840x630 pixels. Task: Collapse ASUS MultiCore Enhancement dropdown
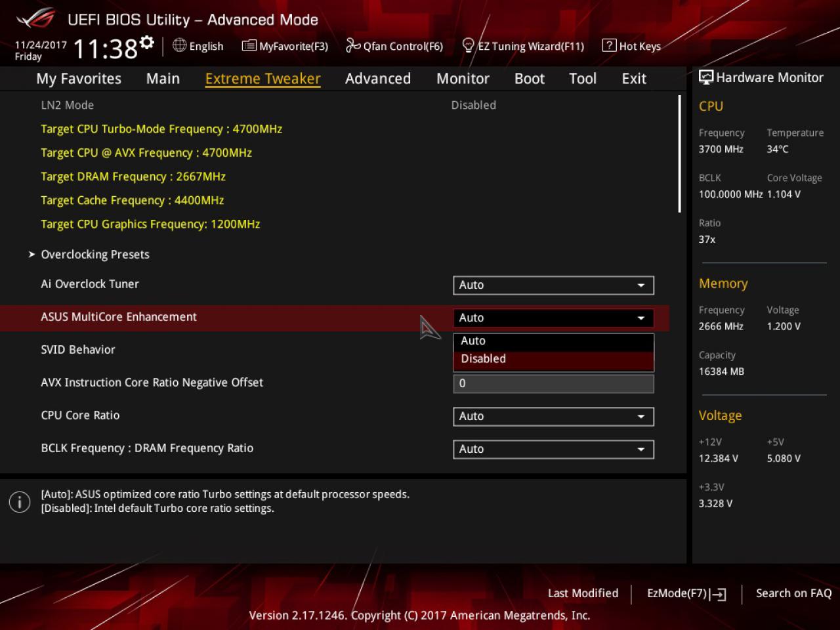point(553,318)
